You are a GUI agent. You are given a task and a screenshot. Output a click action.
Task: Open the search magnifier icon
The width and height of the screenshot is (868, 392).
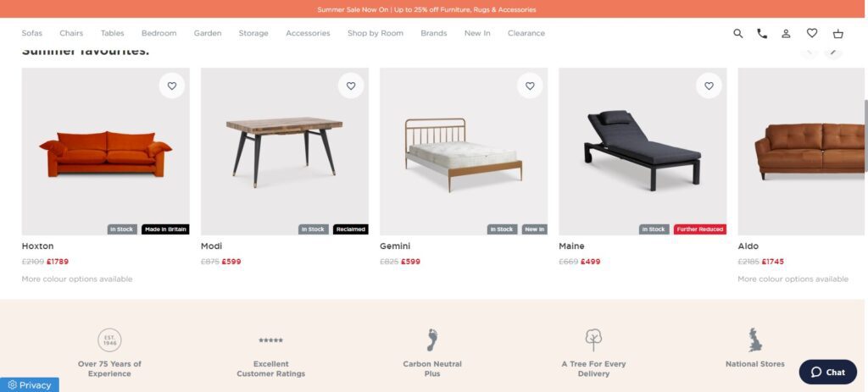(x=738, y=33)
